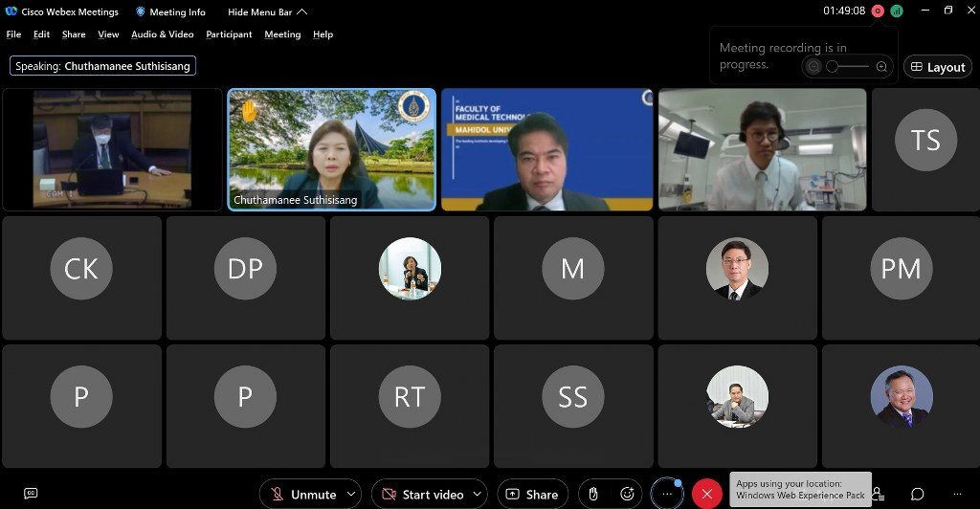Click the Meeting Info button
Screen dimensions: 980x509
click(170, 11)
